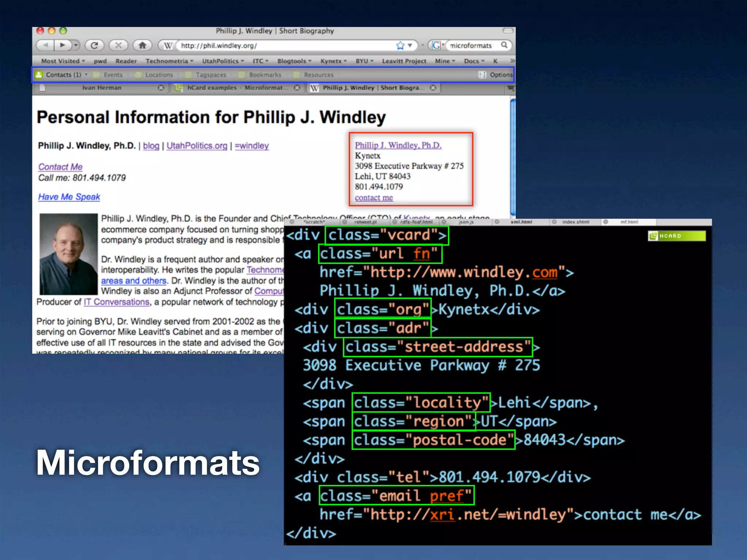747x560 pixels.
Task: Click the browser vertical scrollbar thumb
Action: click(x=513, y=157)
